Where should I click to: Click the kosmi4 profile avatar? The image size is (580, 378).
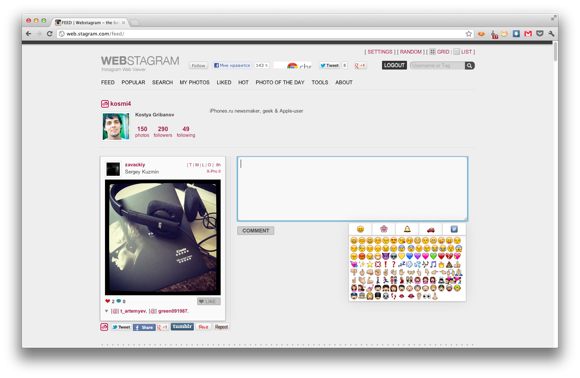click(116, 126)
